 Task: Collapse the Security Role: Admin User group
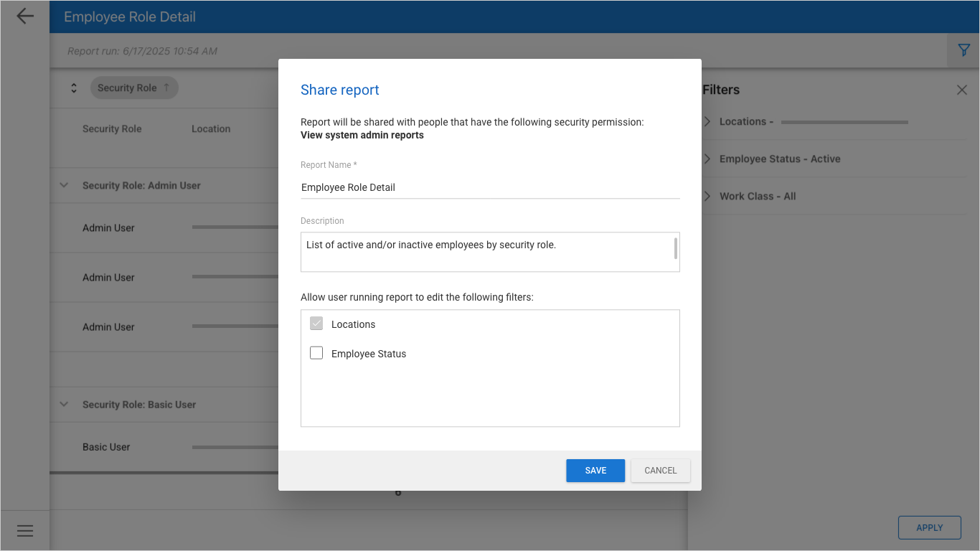(64, 185)
